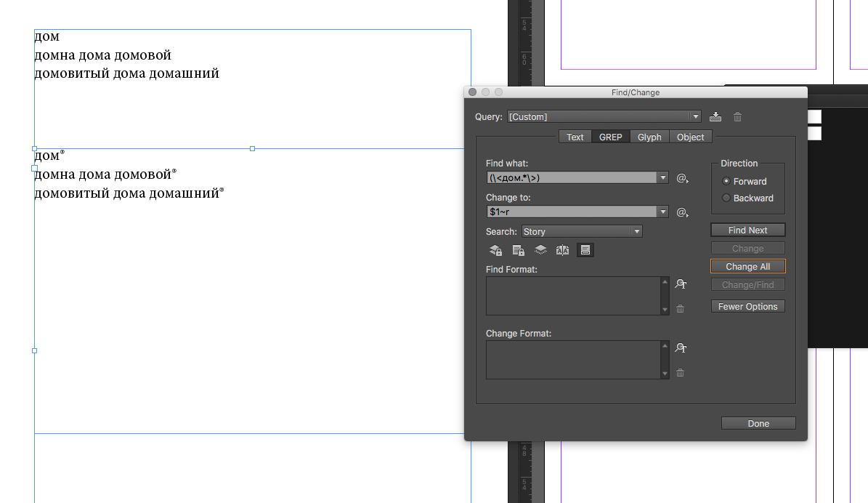868x503 pixels.
Task: Open special characters menu for Change to
Action: (x=682, y=212)
